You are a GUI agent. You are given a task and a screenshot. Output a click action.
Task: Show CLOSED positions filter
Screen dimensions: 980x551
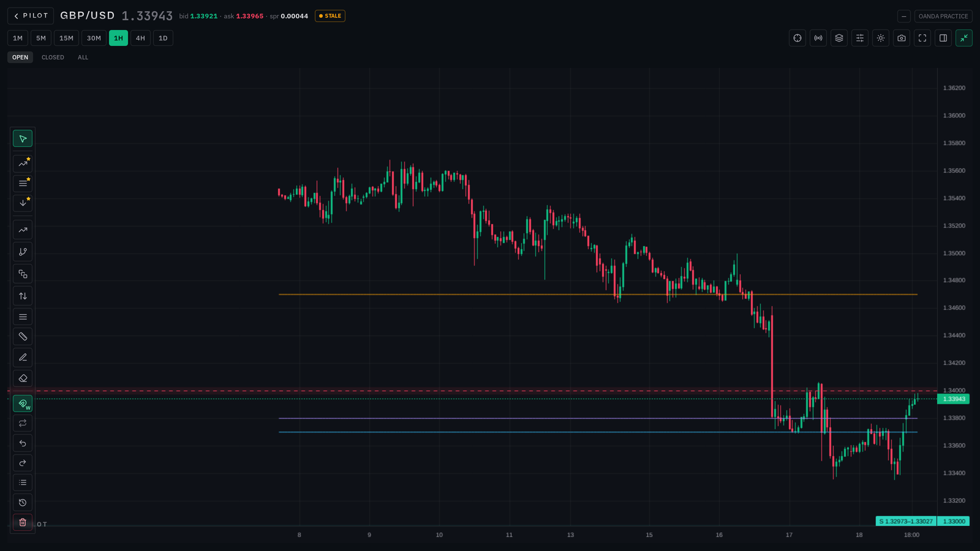[53, 58]
